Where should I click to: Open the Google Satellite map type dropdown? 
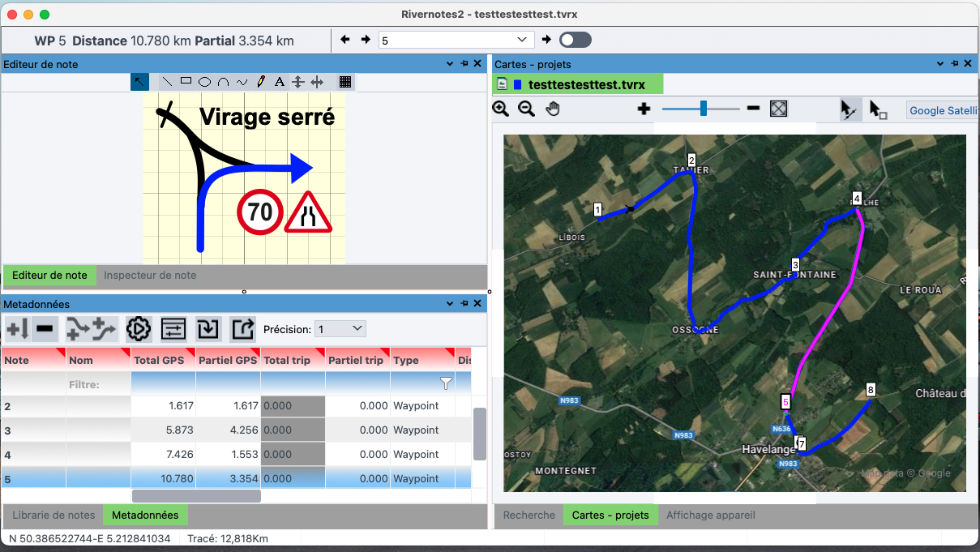tap(942, 110)
